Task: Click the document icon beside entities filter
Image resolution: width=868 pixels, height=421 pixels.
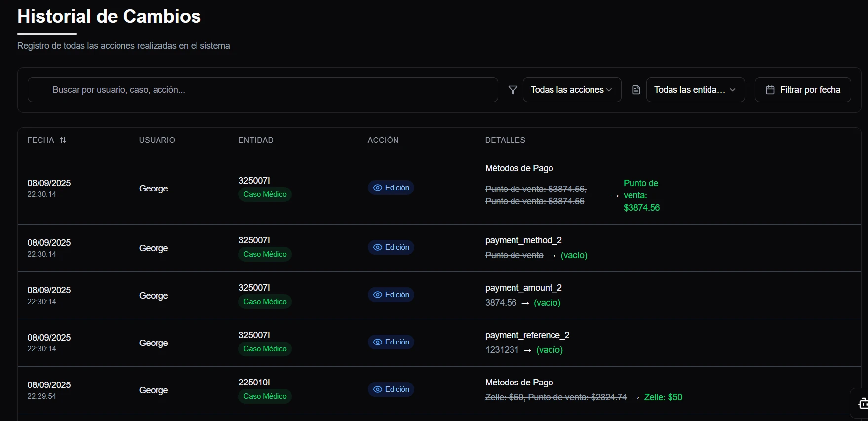Action: coord(636,90)
